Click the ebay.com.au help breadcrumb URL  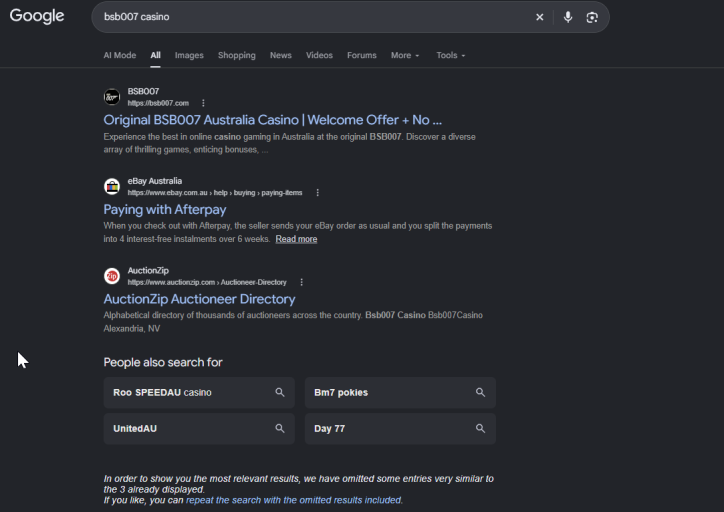pyautogui.click(x=215, y=193)
